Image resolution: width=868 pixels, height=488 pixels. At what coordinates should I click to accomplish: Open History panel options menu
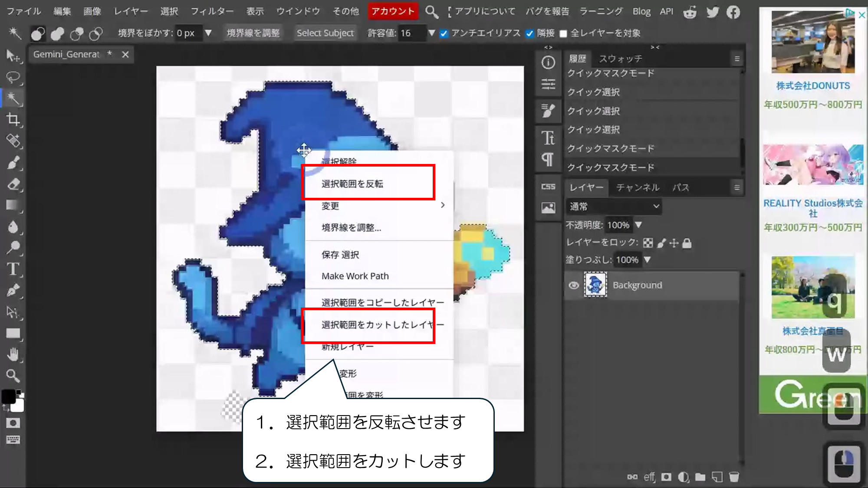737,59
